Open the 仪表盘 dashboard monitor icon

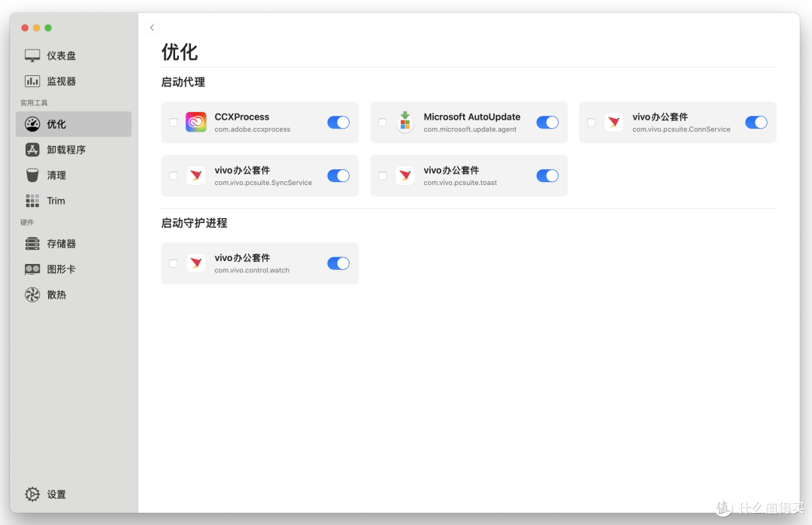(x=32, y=56)
